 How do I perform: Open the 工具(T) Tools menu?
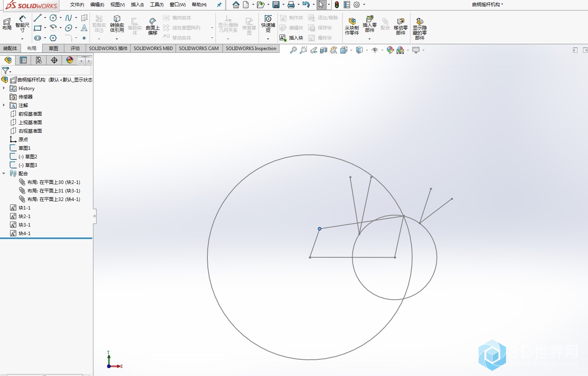[157, 5]
